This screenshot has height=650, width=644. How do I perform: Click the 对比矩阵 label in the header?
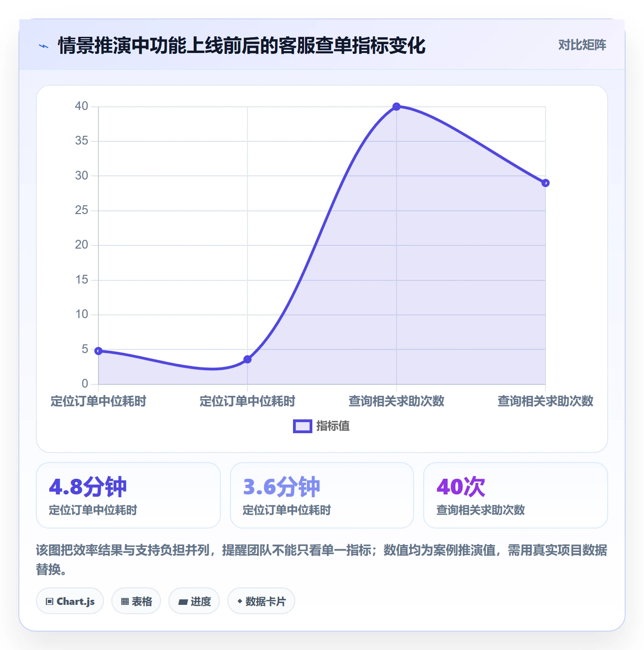pyautogui.click(x=582, y=45)
